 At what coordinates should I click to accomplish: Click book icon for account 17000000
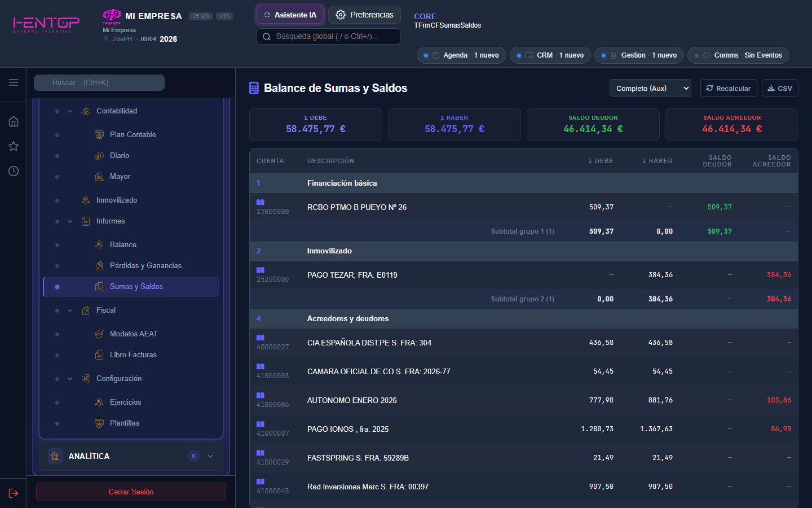coord(261,202)
